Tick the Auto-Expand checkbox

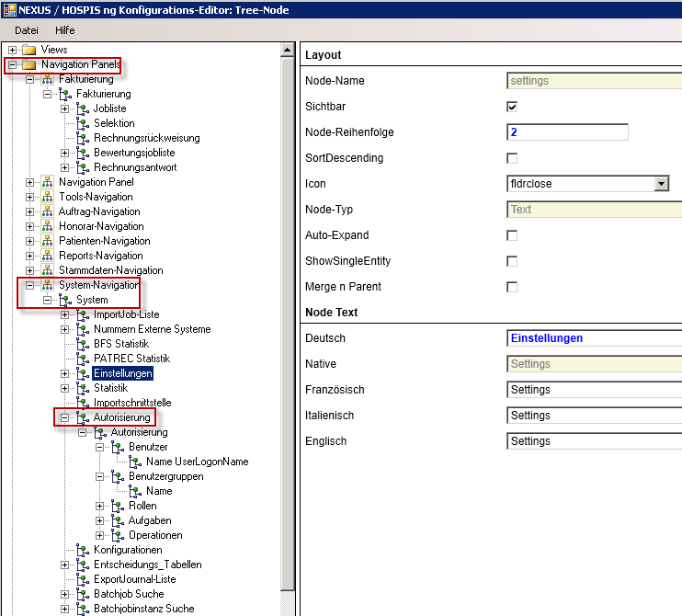pos(513,235)
